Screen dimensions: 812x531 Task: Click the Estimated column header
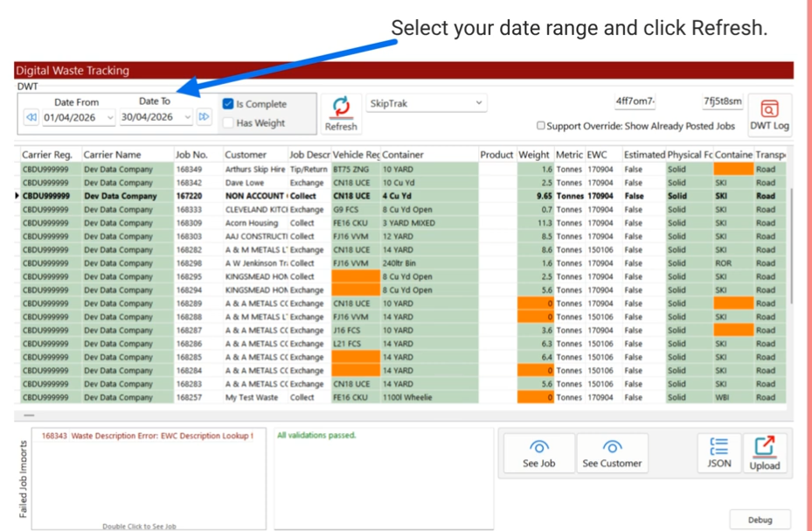(644, 154)
